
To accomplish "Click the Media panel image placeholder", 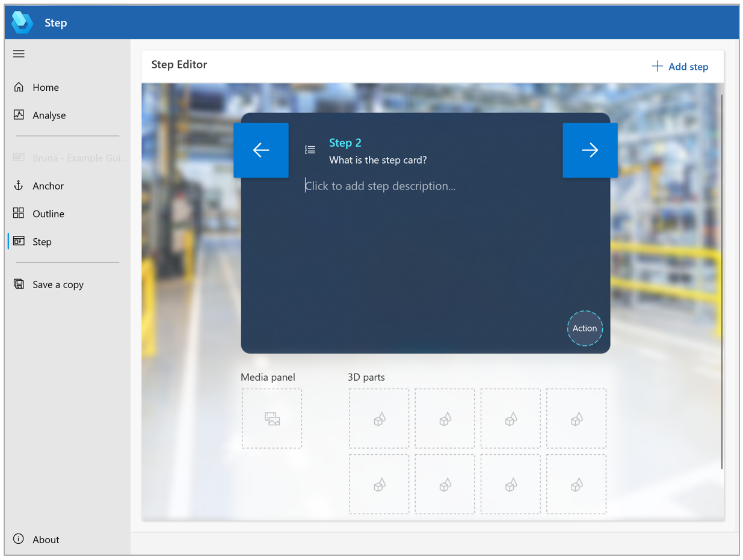I will [x=272, y=419].
